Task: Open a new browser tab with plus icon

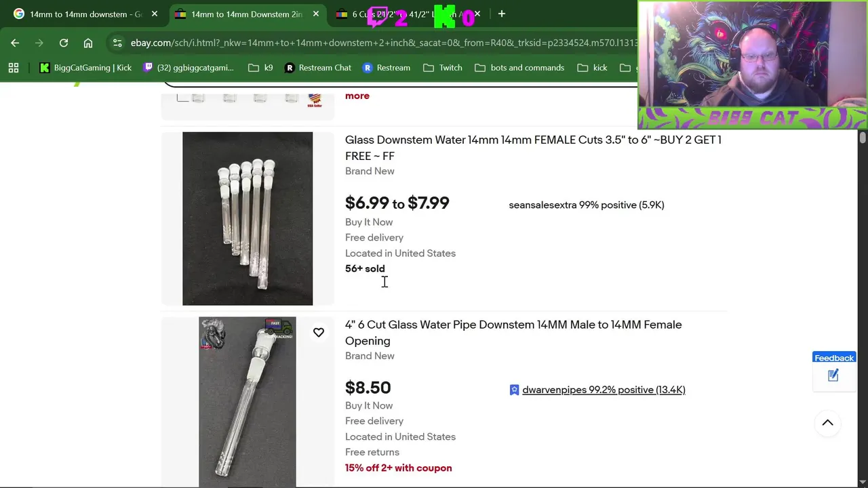Action: point(501,14)
